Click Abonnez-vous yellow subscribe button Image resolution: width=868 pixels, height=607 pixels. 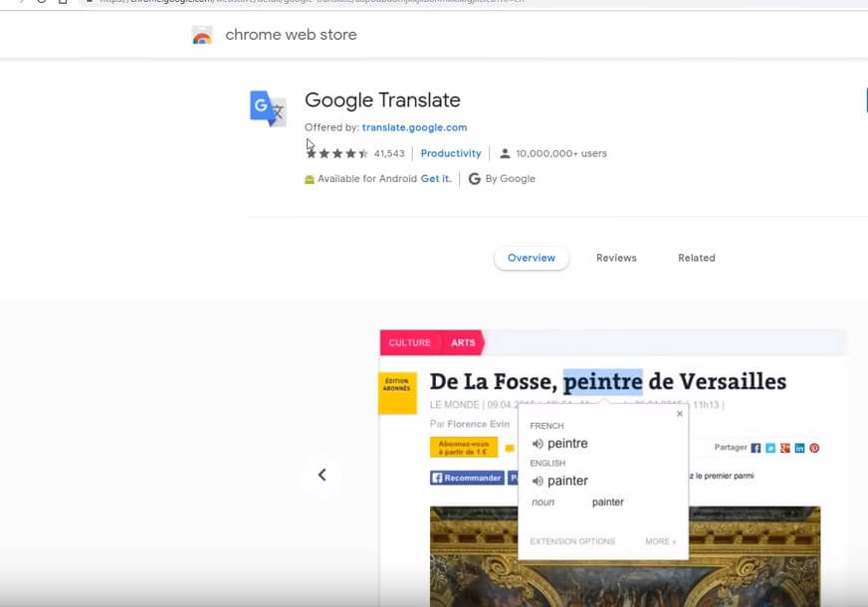pos(464,448)
